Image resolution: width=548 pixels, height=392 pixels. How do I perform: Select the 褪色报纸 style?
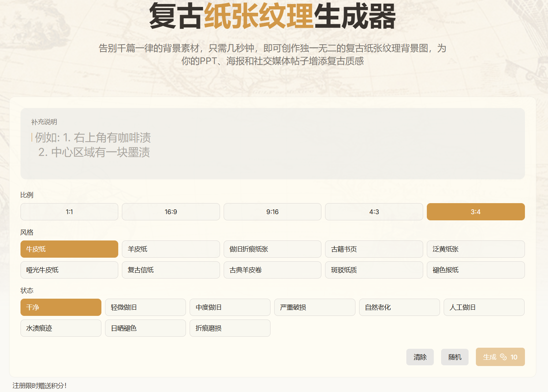pos(476,270)
